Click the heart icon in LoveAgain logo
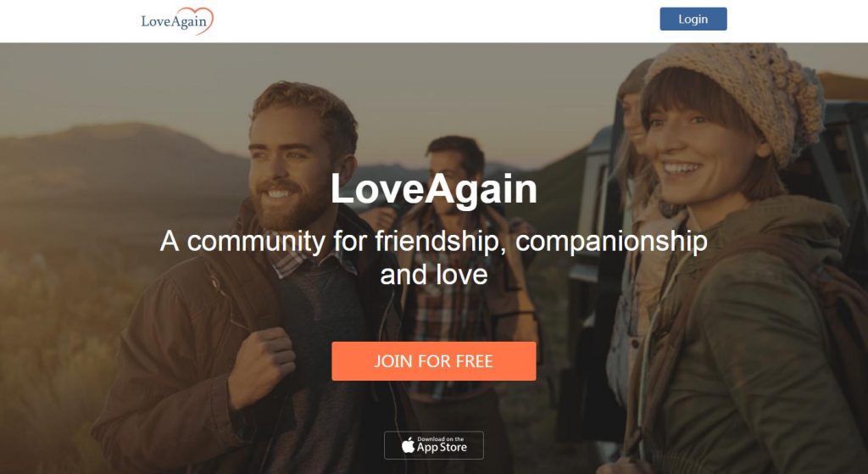 pyautogui.click(x=200, y=20)
